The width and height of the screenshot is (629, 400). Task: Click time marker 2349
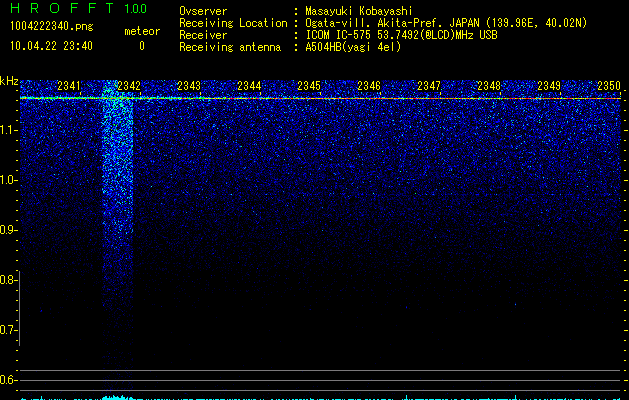point(549,86)
